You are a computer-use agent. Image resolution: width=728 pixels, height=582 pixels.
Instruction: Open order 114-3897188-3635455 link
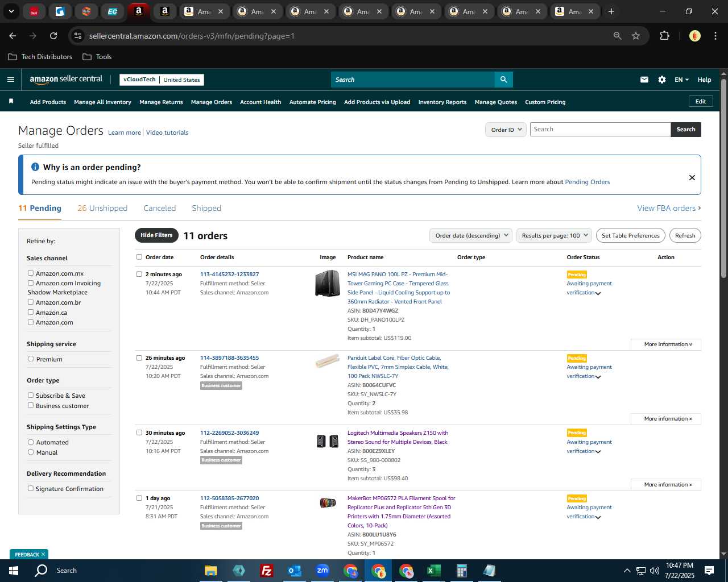[x=229, y=358]
